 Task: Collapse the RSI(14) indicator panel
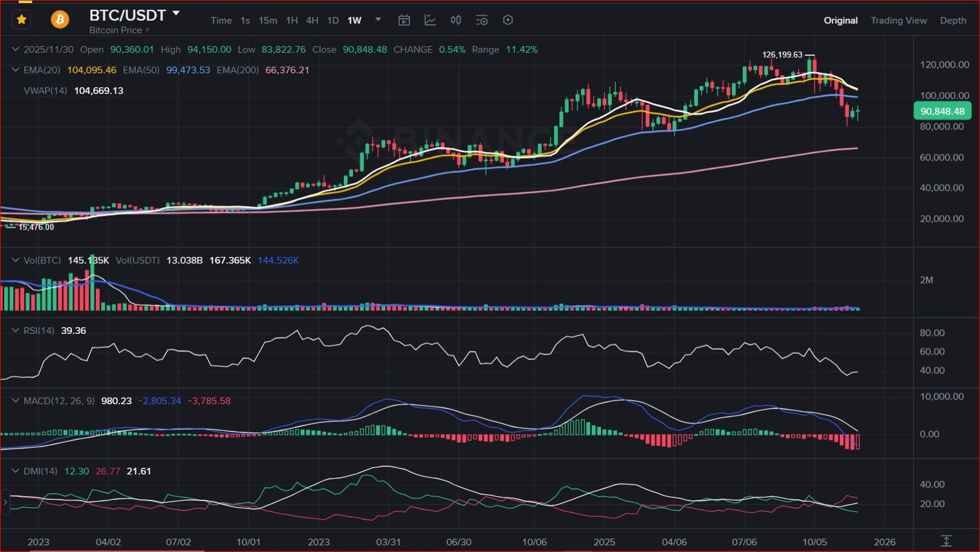(x=15, y=331)
